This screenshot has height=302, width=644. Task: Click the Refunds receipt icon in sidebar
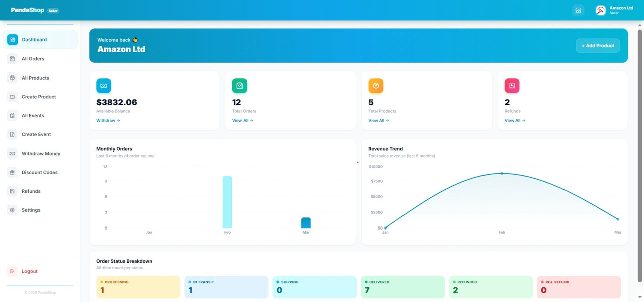coord(12,191)
